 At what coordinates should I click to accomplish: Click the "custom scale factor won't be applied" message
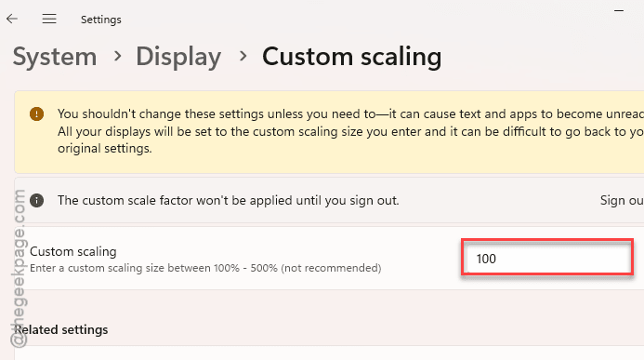228,201
